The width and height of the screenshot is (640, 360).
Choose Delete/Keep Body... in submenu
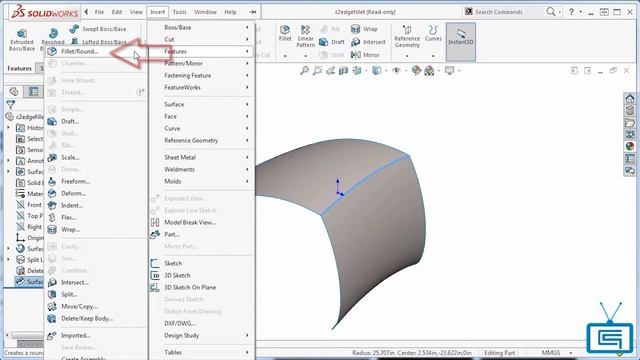tap(96, 318)
